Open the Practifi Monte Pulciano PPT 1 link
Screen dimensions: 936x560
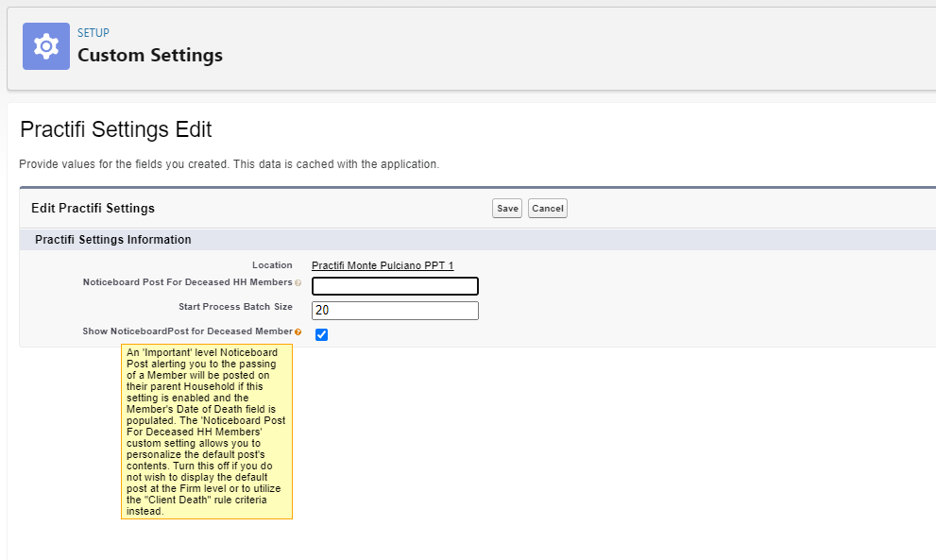click(x=383, y=265)
